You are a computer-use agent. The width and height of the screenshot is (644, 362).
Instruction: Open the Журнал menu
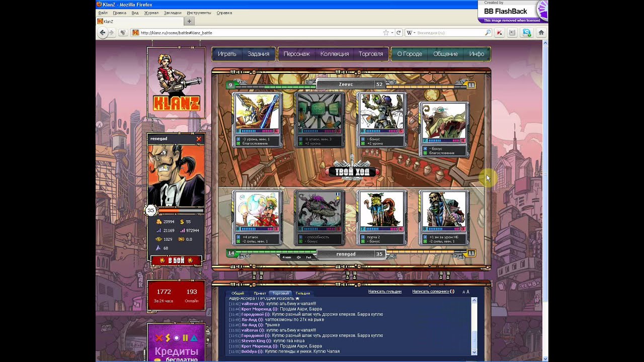151,13
